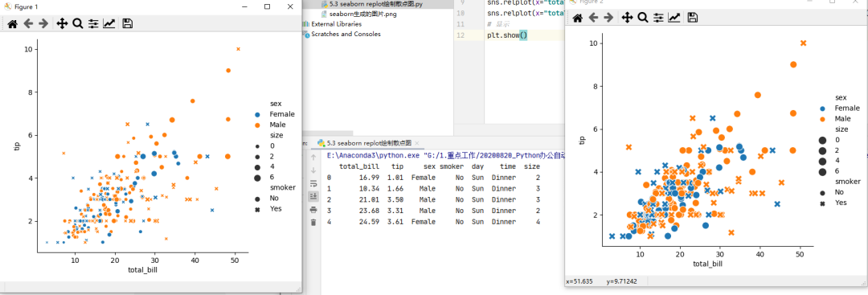
Task: Click Figure 1 window title text
Action: tap(26, 6)
